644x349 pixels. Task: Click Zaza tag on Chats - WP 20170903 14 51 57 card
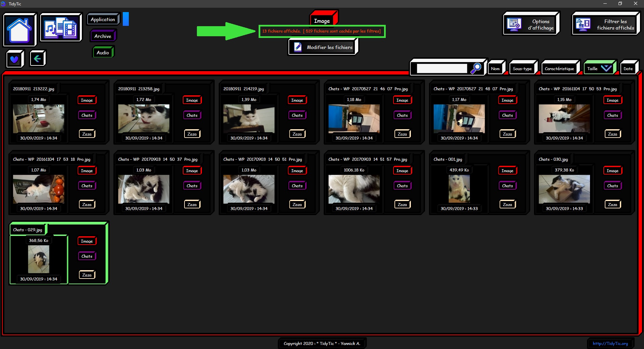[x=402, y=204]
